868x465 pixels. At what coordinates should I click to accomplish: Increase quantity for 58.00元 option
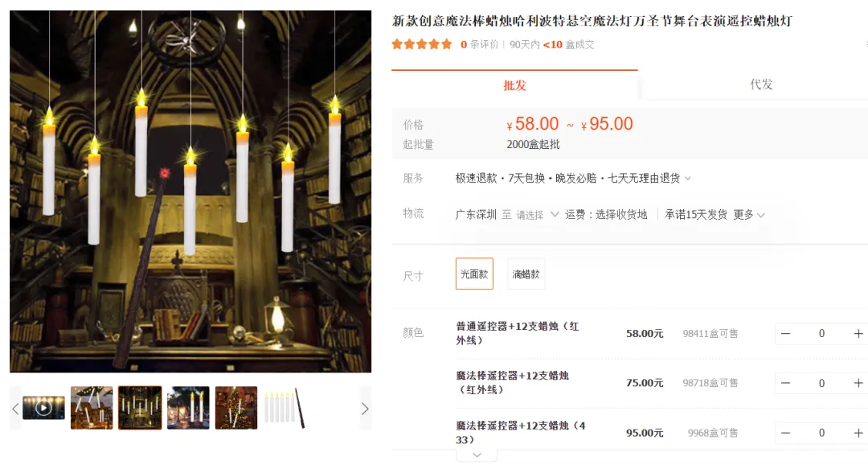pos(858,334)
